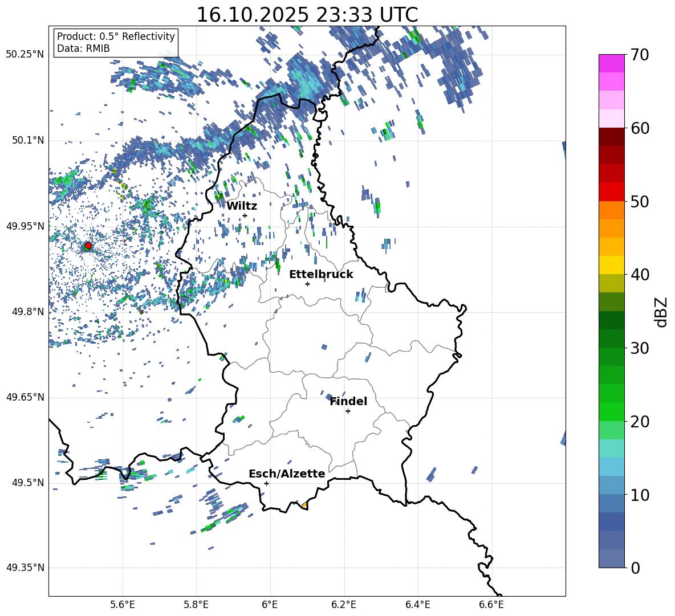Click the Wiltz city label
This screenshot has height=616, width=675.
pyautogui.click(x=242, y=206)
